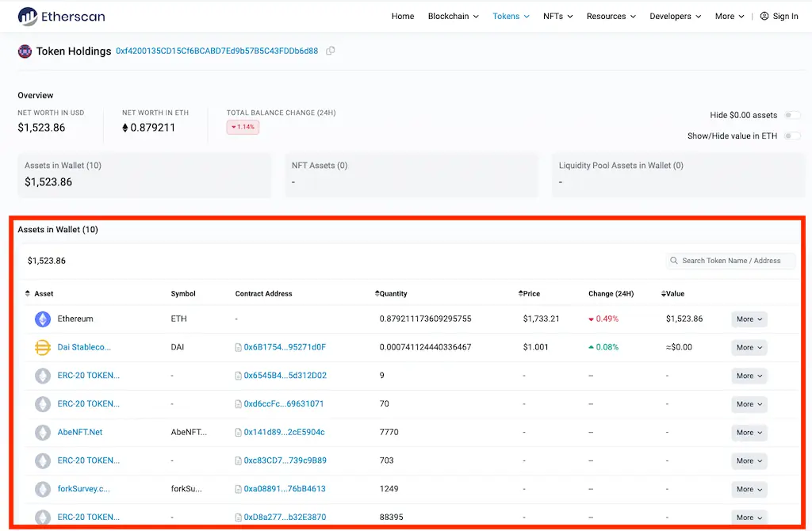
Task: Open the More menu for forkSurvey row
Action: [x=749, y=489]
